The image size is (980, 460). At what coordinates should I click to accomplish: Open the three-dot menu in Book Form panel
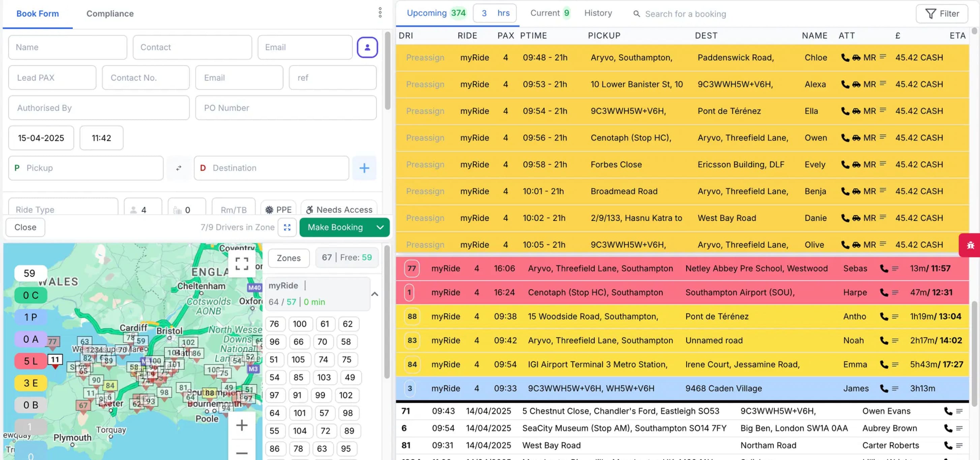click(380, 13)
